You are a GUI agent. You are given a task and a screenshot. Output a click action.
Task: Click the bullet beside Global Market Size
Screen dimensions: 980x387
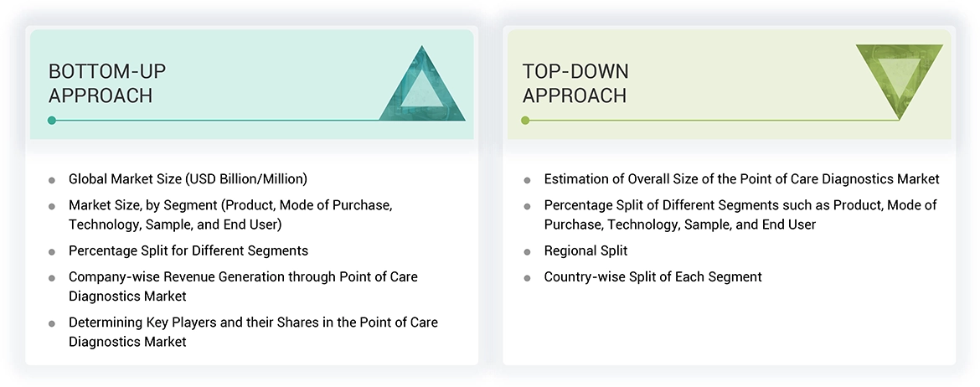click(x=52, y=179)
